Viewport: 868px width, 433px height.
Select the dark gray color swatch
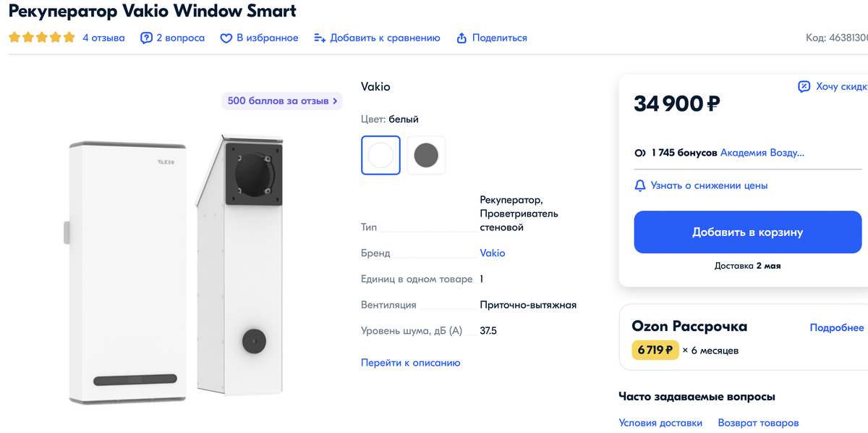click(x=426, y=155)
